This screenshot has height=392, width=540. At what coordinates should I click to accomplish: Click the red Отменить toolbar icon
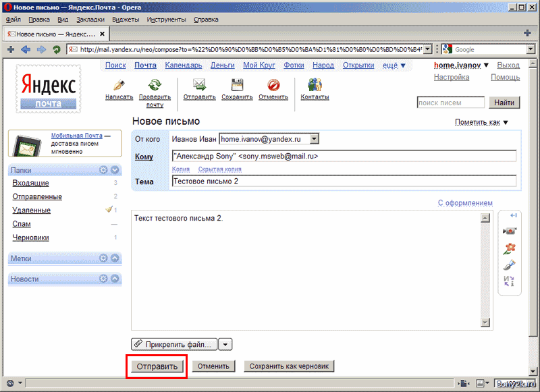(x=273, y=85)
